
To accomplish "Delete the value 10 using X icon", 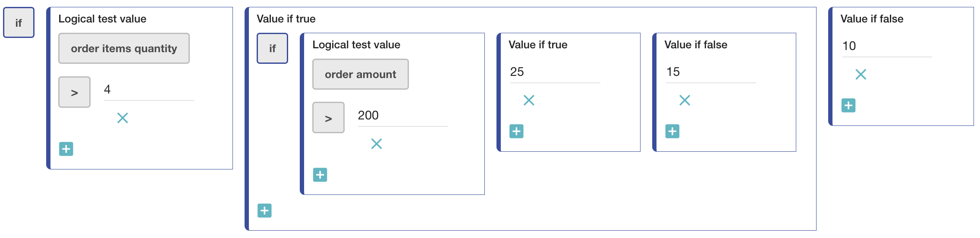I will pos(861,75).
